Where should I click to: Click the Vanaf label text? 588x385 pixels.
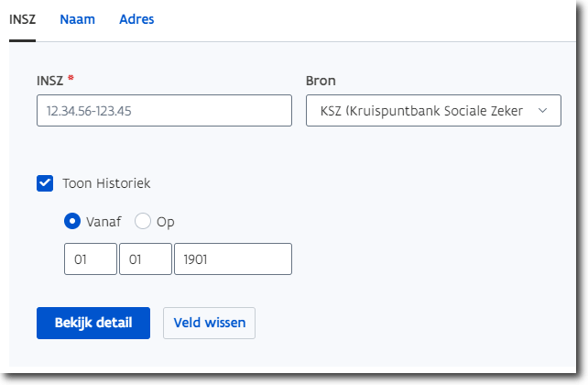(104, 222)
